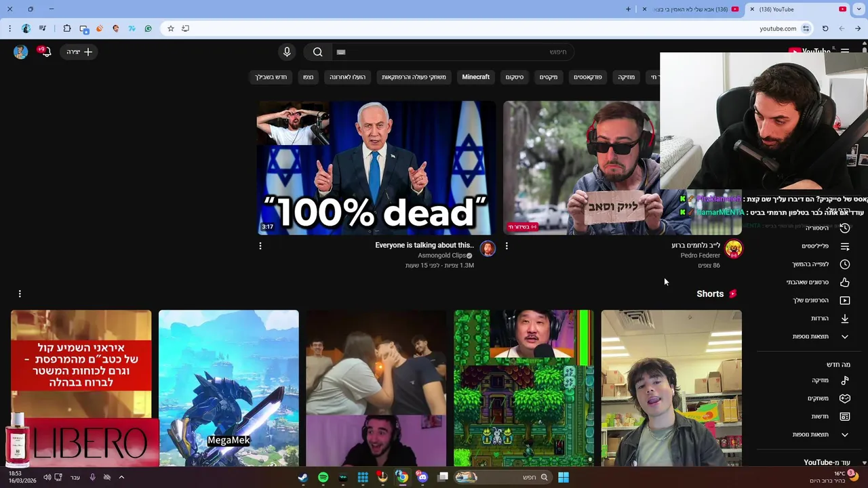This screenshot has width=868, height=488.
Task: Open the Music explore item in sidebar
Action: click(830, 380)
